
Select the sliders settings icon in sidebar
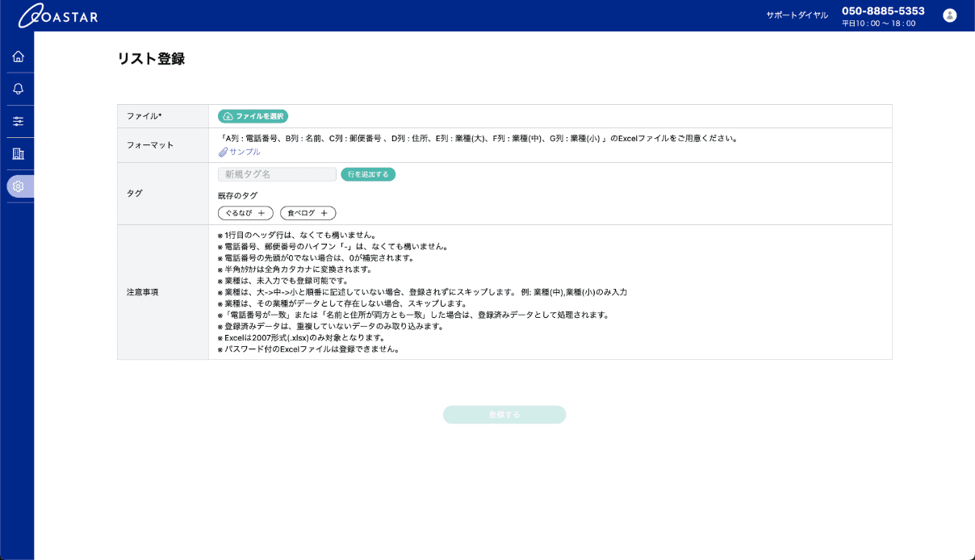18,121
